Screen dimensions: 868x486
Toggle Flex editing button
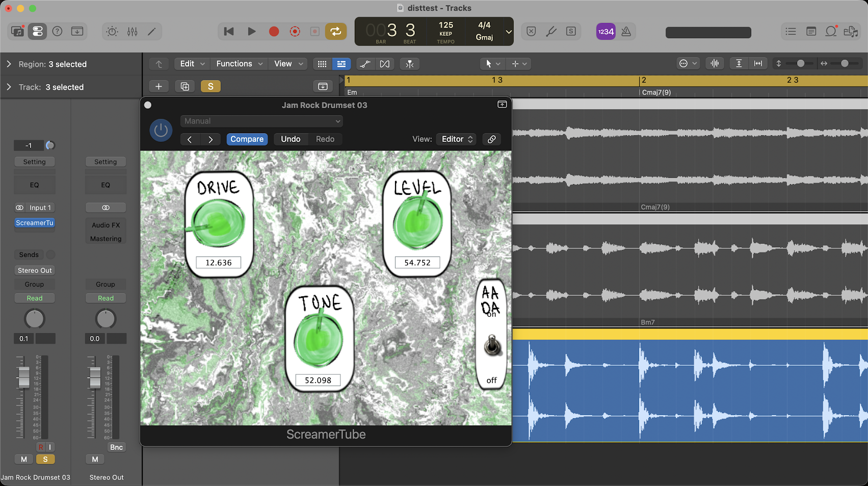[385, 64]
